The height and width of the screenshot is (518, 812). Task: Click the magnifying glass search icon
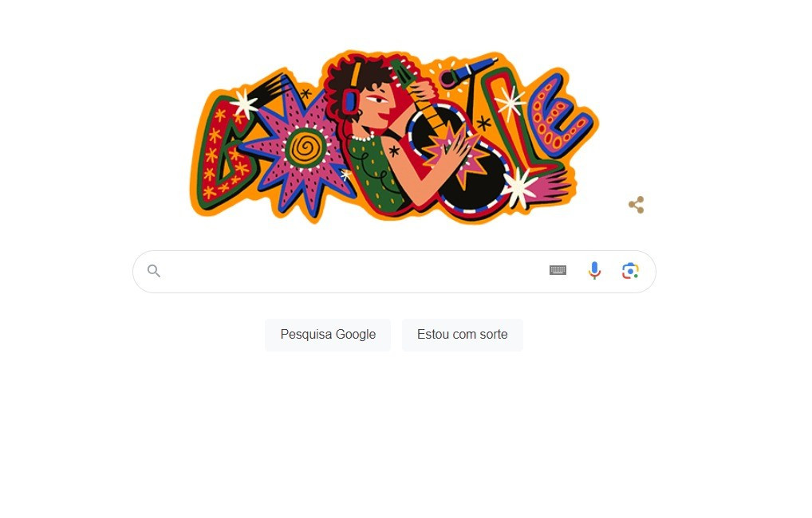point(154,271)
